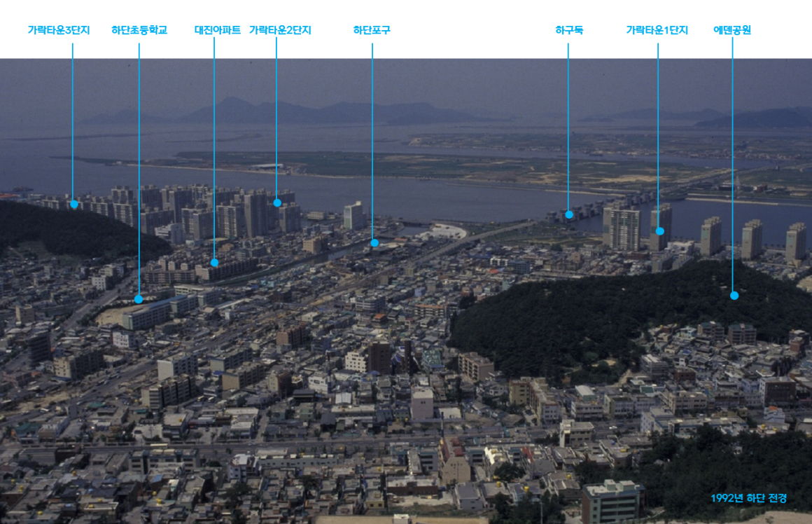This screenshot has width=812, height=524.
Task: Click the 가락타운3단지 text label
Action: [59, 30]
